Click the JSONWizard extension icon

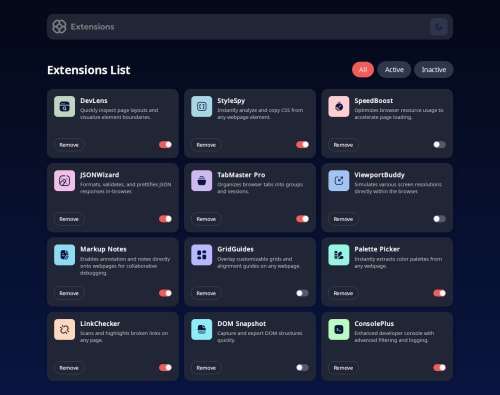65,181
